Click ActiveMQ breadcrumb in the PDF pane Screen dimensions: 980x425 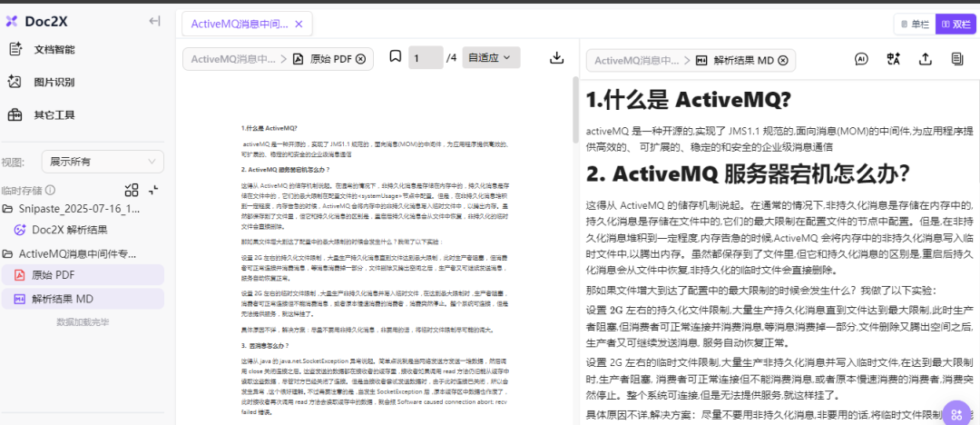[233, 59]
